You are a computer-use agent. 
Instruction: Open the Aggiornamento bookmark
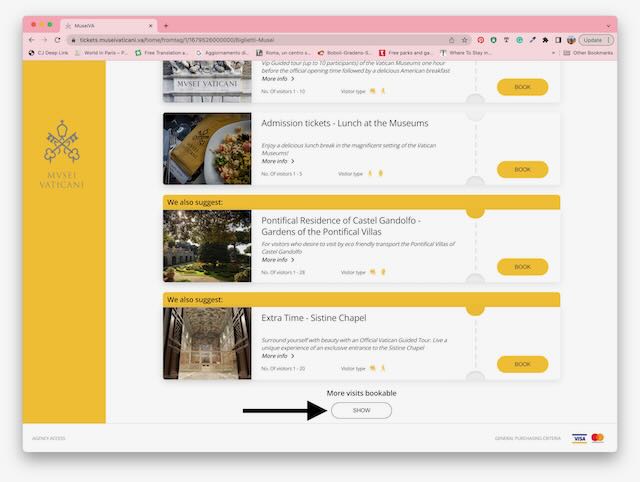(222, 53)
